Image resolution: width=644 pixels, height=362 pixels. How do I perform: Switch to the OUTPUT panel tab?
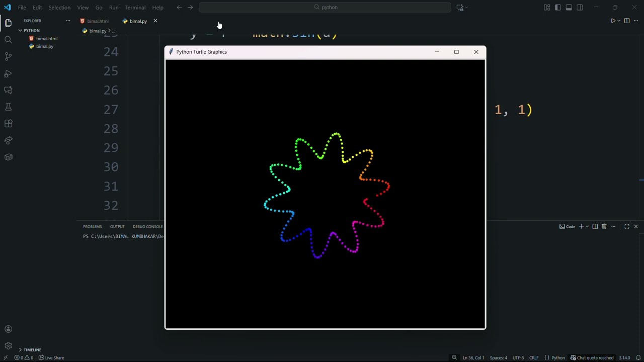(117, 227)
